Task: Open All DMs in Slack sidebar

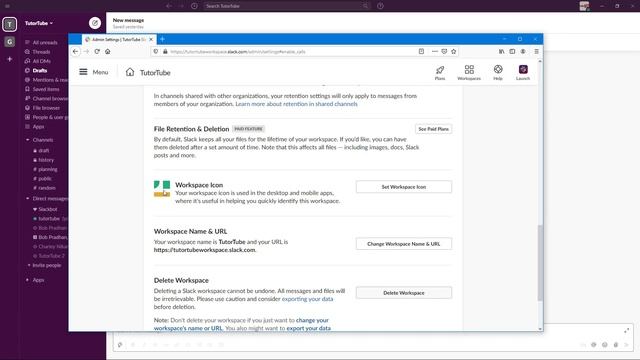Action: (x=41, y=61)
